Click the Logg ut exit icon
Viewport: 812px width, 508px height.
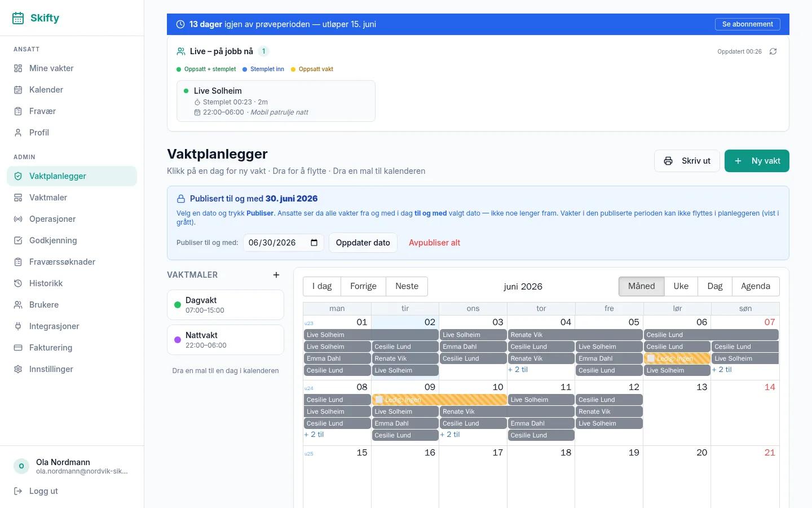coord(18,491)
